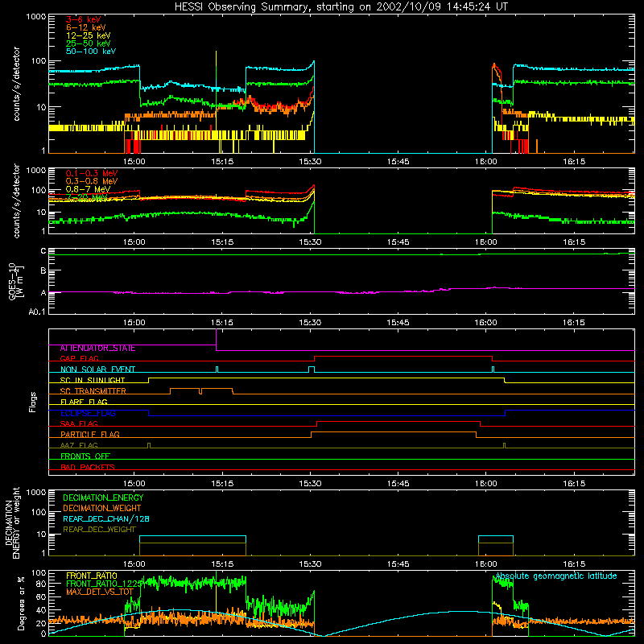
Task: Select the FLARE_FLAG label
Action: coord(84,402)
